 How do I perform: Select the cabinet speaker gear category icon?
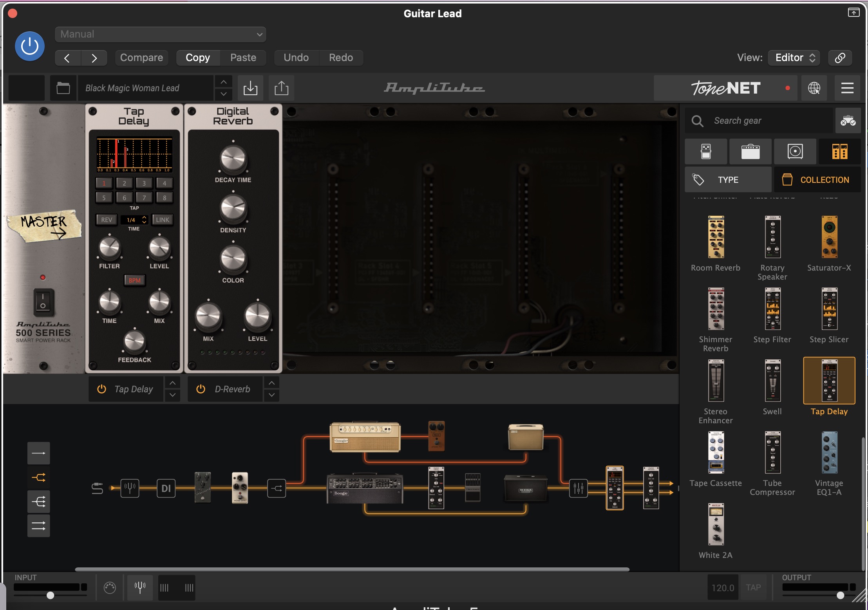click(x=795, y=152)
